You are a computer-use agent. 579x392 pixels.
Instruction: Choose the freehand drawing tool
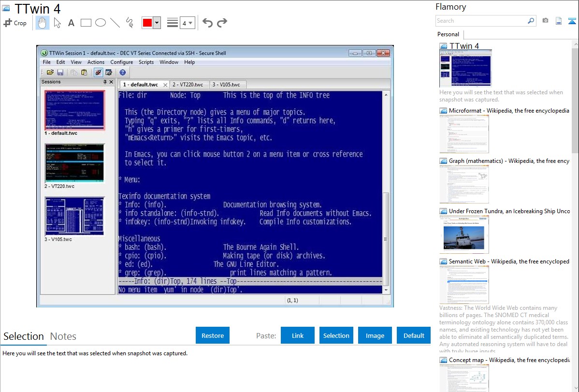(x=129, y=23)
